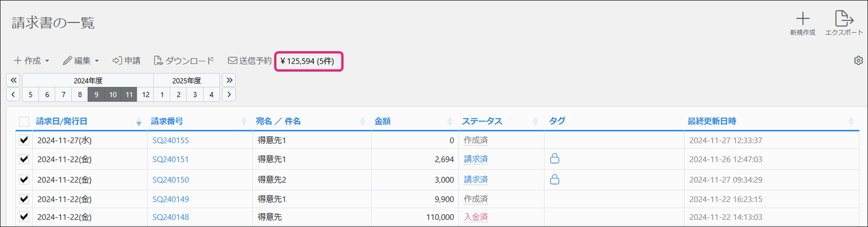Sort by 請求日/発行日 column
Screen dimensions: 868x227
62,121
